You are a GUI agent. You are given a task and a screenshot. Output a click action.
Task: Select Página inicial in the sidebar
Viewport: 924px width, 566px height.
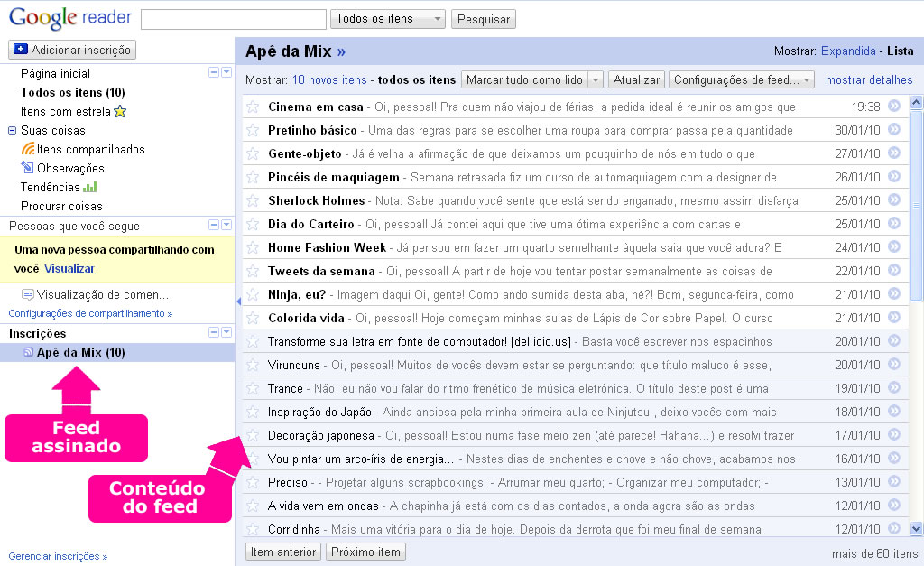(55, 74)
